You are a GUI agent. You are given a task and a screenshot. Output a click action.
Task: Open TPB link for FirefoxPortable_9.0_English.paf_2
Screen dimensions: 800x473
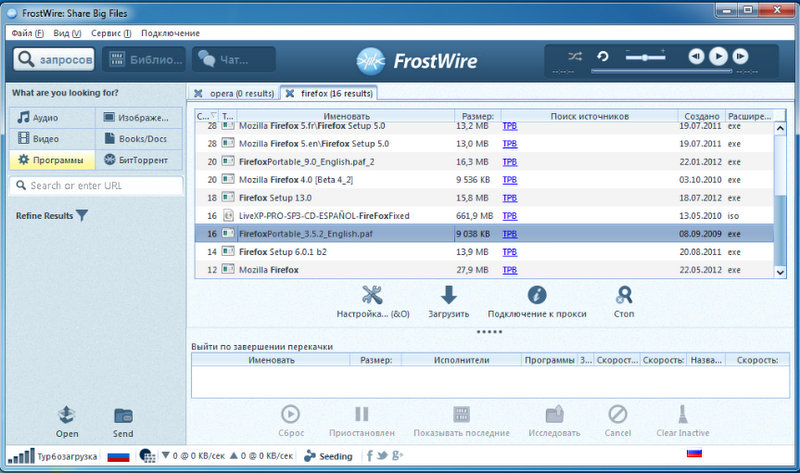tap(510, 162)
